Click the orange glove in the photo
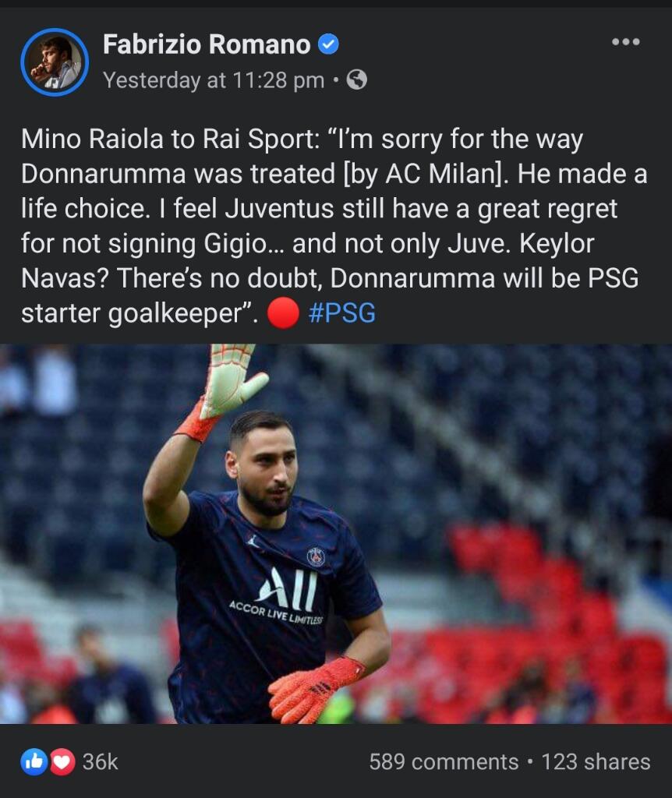This screenshot has height=798, width=672. coord(313,690)
